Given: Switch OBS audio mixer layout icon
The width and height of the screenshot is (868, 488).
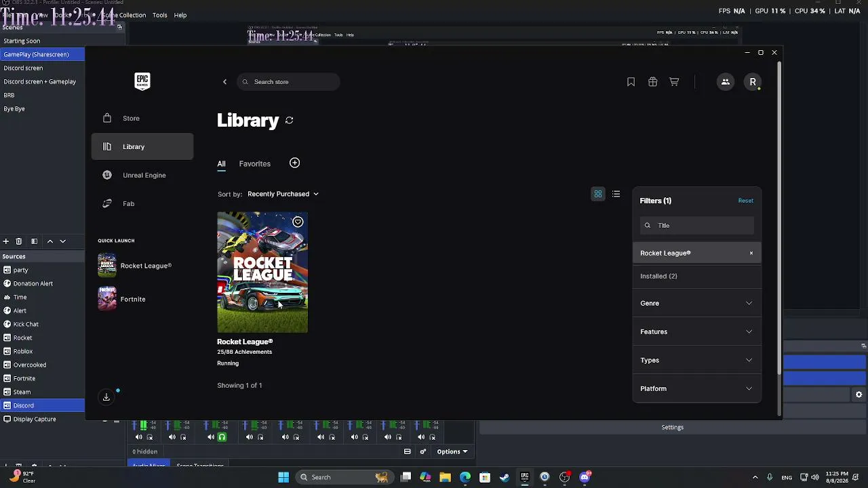Looking at the screenshot, I should [x=408, y=451].
